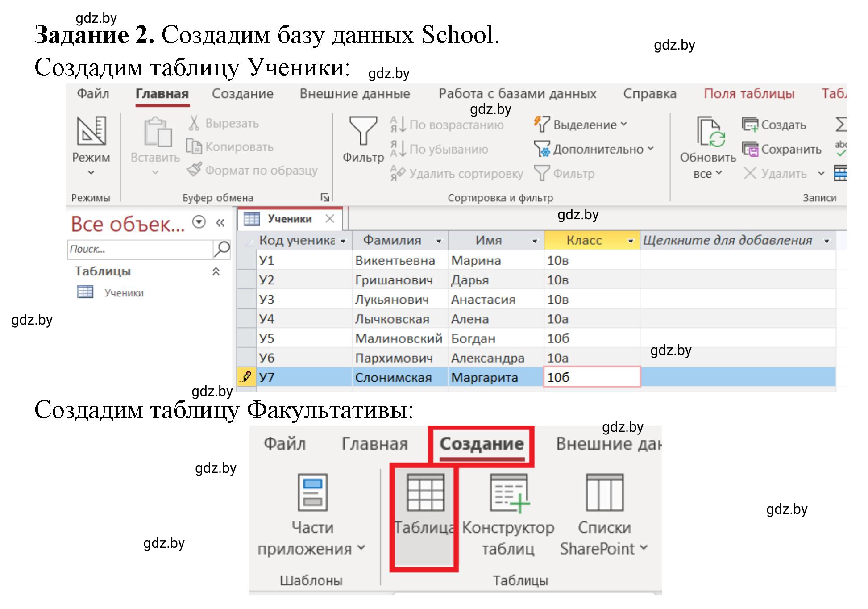Open the Режим view switcher icon

tap(91, 130)
